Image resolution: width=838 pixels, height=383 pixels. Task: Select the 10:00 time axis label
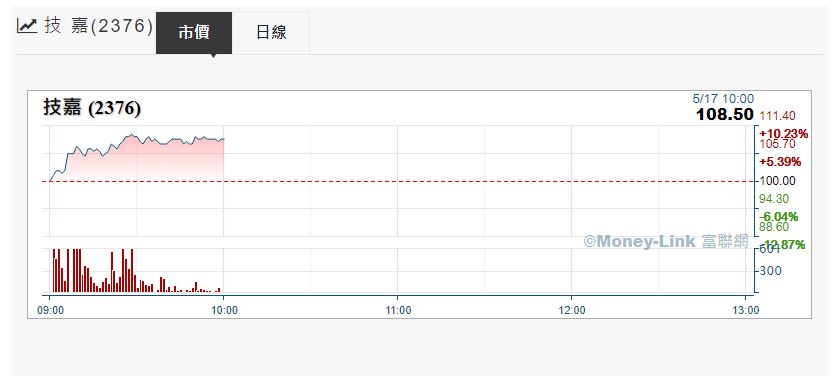224,310
